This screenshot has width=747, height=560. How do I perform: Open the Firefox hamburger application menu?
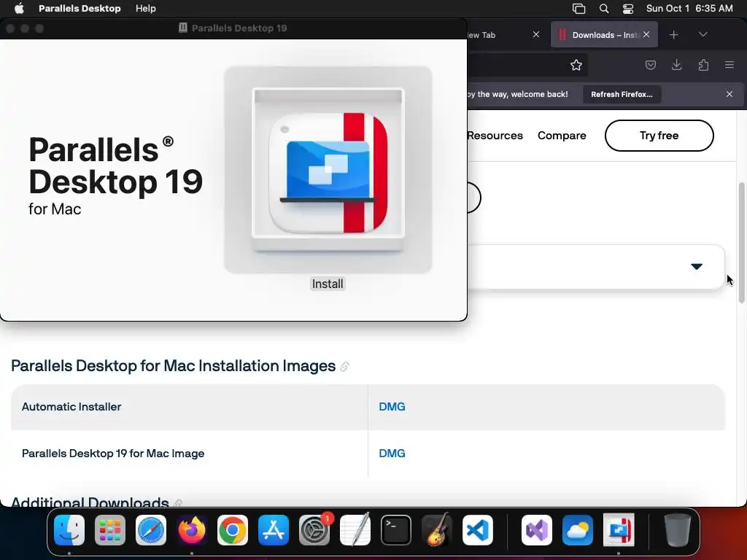729,65
